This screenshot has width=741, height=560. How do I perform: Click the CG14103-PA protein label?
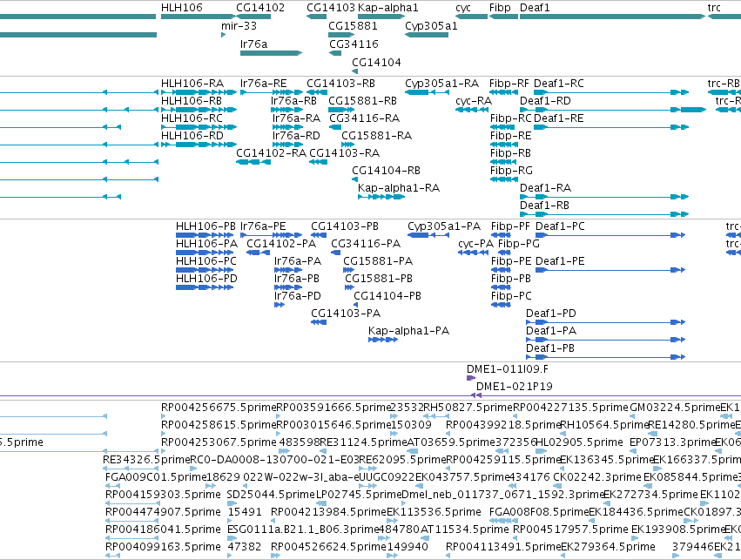[346, 314]
